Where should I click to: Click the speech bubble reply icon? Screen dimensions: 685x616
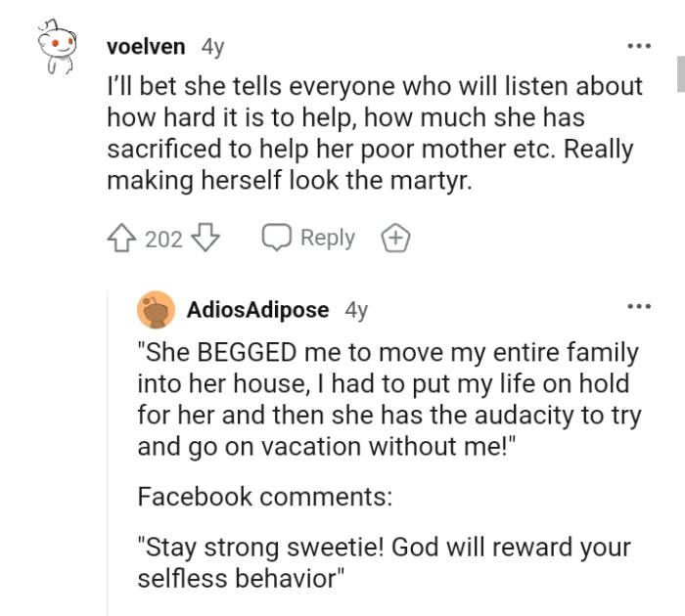click(276, 238)
